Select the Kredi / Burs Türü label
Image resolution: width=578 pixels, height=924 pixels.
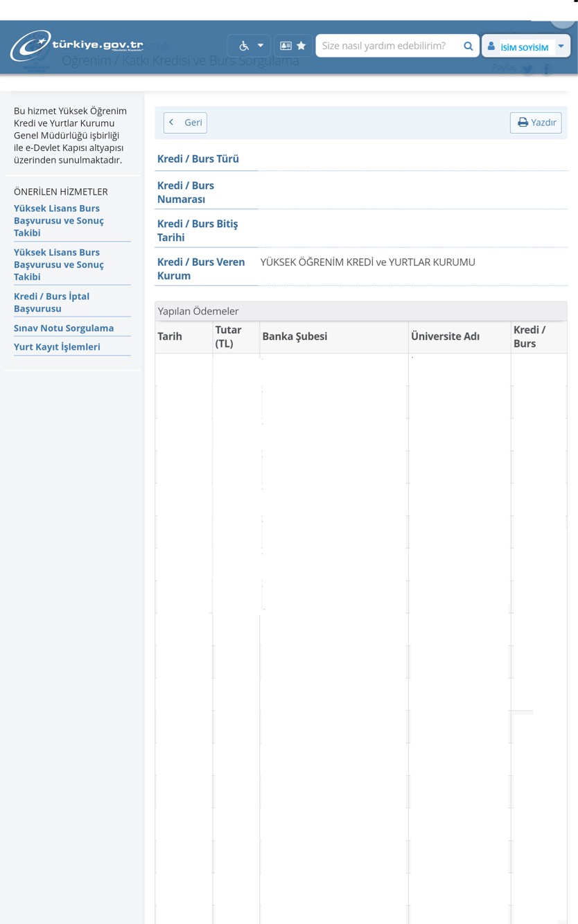198,159
